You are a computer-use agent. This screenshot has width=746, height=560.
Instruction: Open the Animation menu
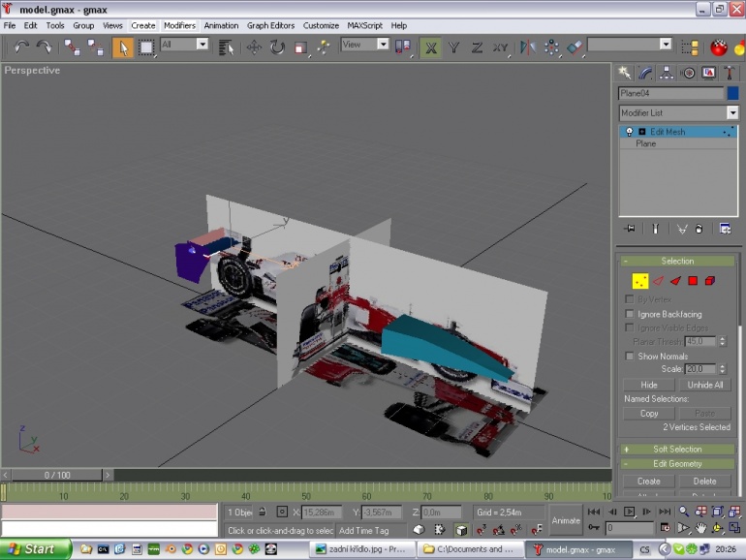pos(221,26)
